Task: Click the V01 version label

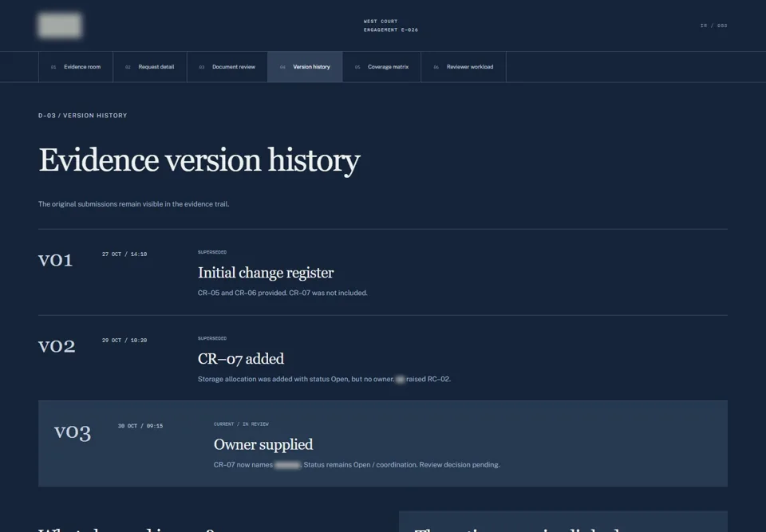Action: [56, 260]
